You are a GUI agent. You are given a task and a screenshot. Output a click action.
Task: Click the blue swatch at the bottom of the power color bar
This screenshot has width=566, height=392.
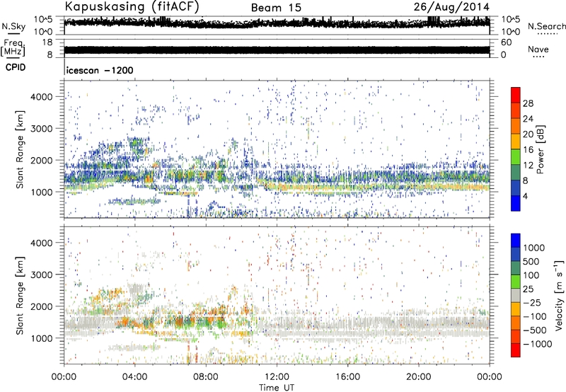[x=516, y=203]
